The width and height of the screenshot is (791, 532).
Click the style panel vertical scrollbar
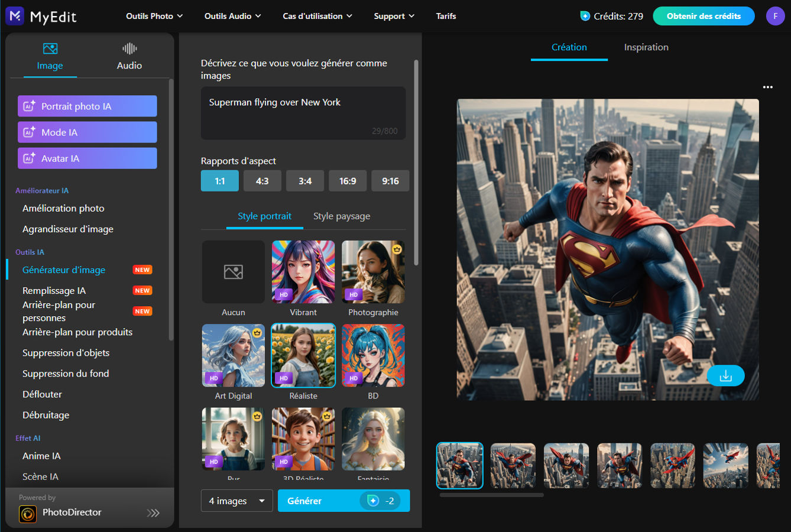416,163
